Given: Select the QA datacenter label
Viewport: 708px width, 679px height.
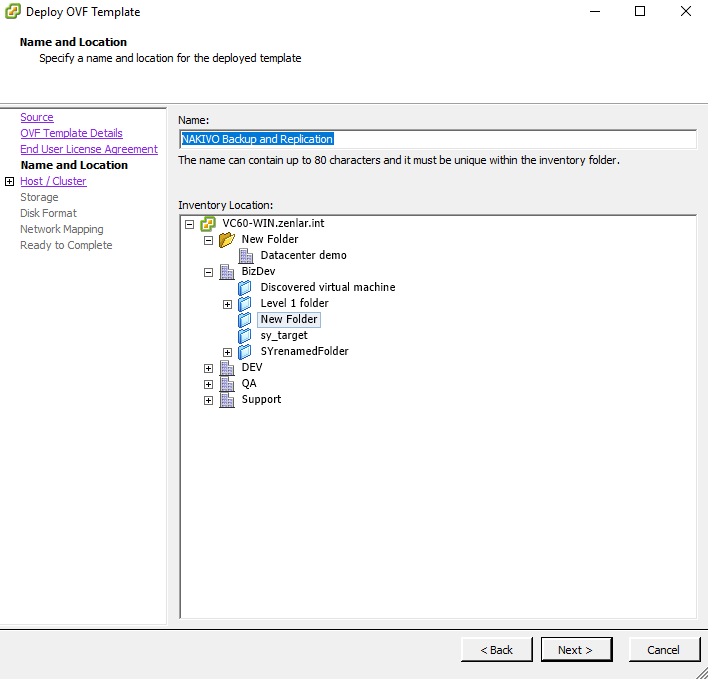Looking at the screenshot, I should (x=249, y=384).
